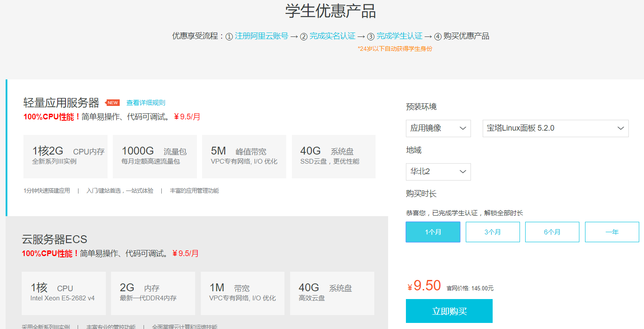The image size is (644, 329).
Task: Click the 购买时长 label
Action: (x=421, y=194)
